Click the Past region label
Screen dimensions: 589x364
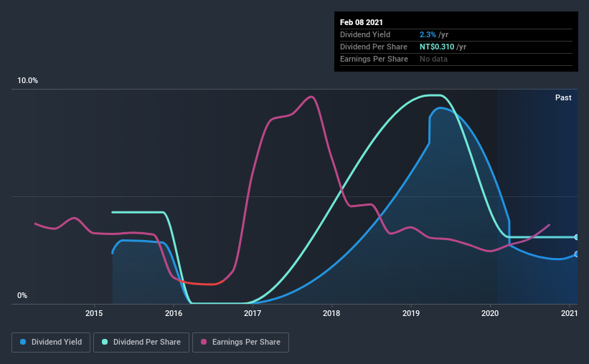click(563, 97)
